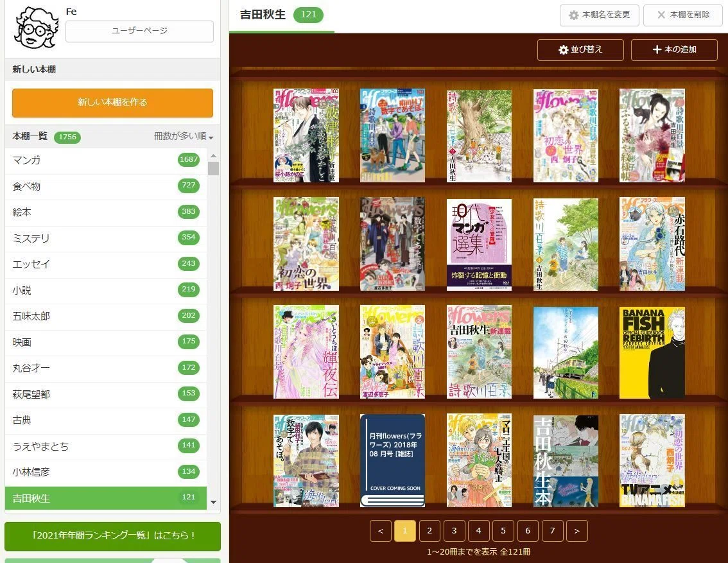Select page 1 in pagination
Screen dimensions: 728x563
(x=405, y=531)
